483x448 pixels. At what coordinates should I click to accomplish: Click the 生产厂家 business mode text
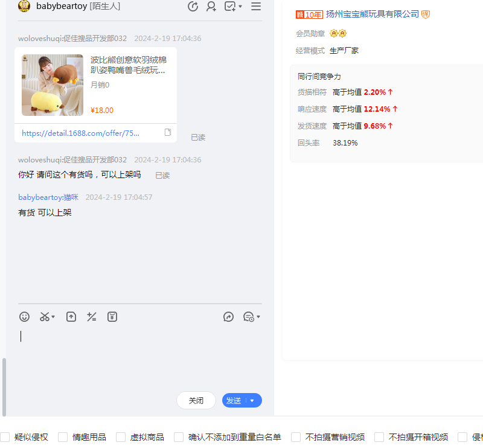[x=344, y=51]
